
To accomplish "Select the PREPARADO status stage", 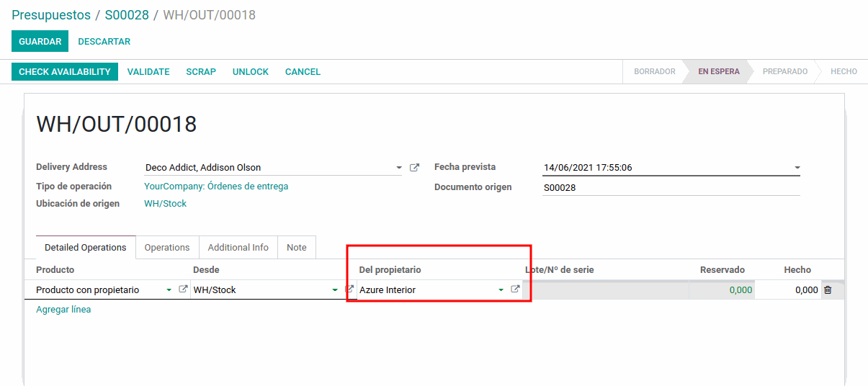I will [784, 71].
